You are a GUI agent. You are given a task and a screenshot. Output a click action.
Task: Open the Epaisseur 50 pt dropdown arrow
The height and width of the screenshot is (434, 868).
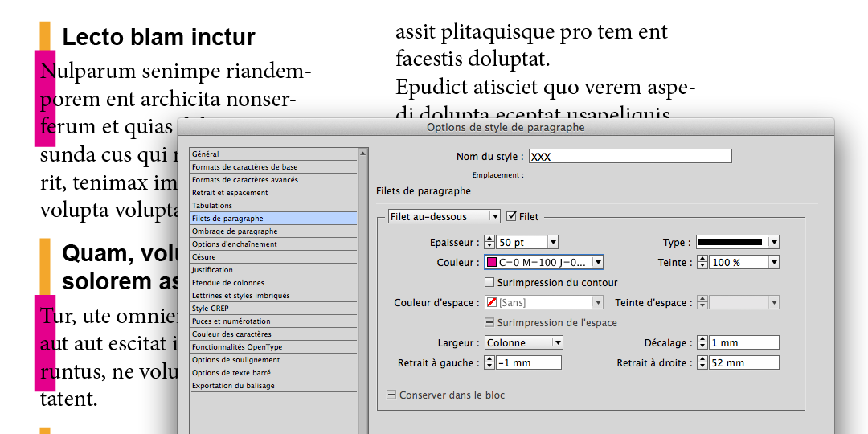click(553, 242)
